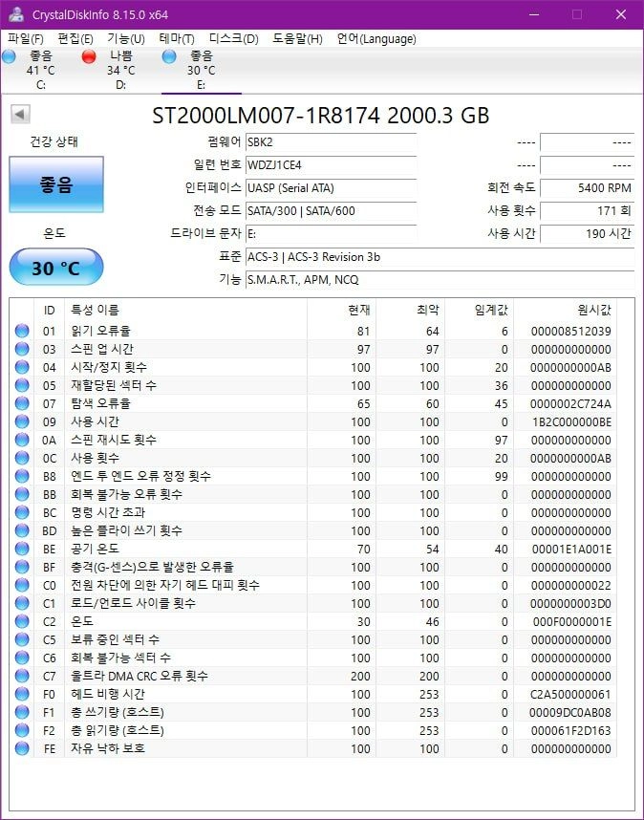Click the standard field ACS-3 Revision 3b
Viewport: 644px width, 820px height.
coord(440,257)
